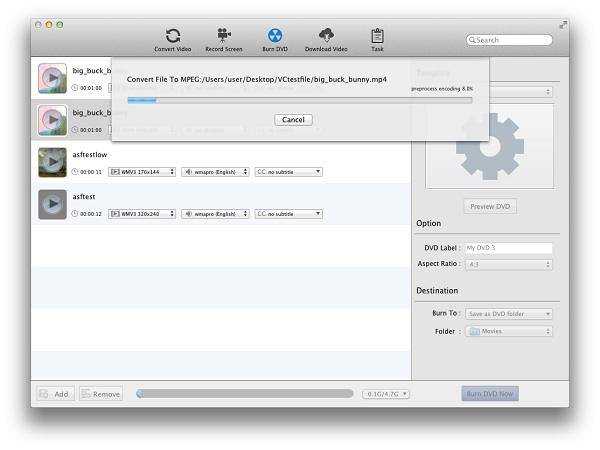
Task: Open asftestlow subtitle dropdown
Action: click(289, 172)
